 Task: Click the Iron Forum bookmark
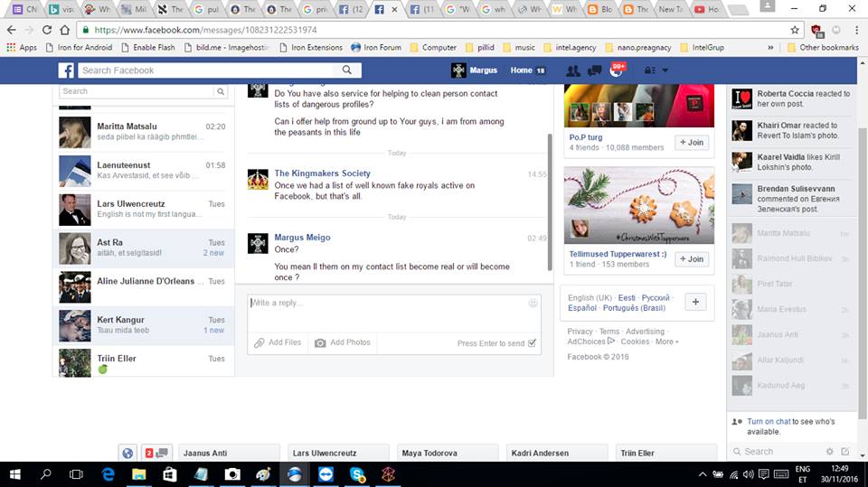click(x=376, y=48)
